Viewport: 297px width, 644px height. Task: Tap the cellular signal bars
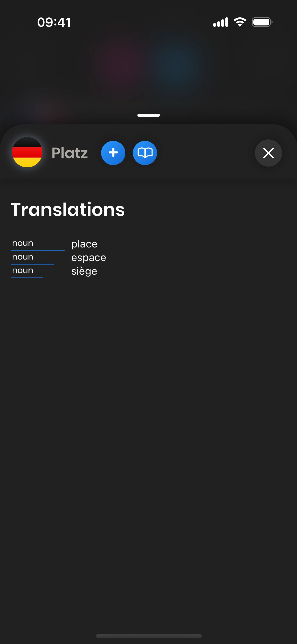point(221,22)
